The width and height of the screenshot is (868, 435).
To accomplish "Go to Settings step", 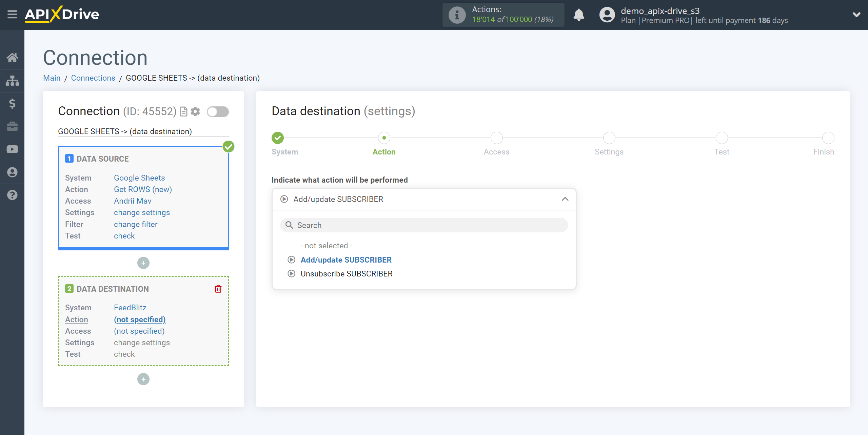I will (609, 138).
